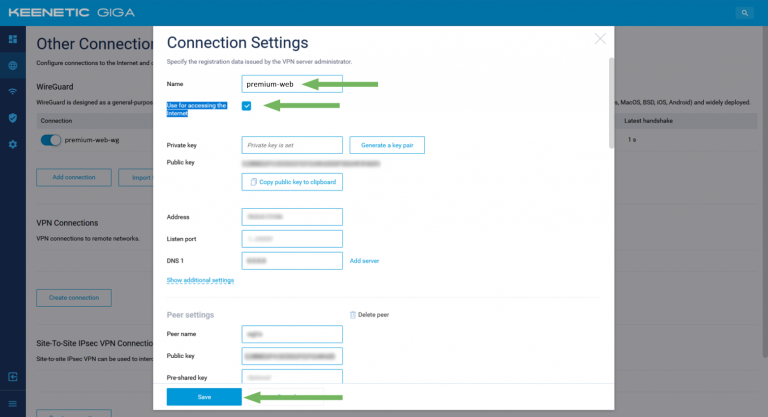The width and height of the screenshot is (768, 417).
Task: Click the Name field containing premium-web
Action: tap(292, 84)
